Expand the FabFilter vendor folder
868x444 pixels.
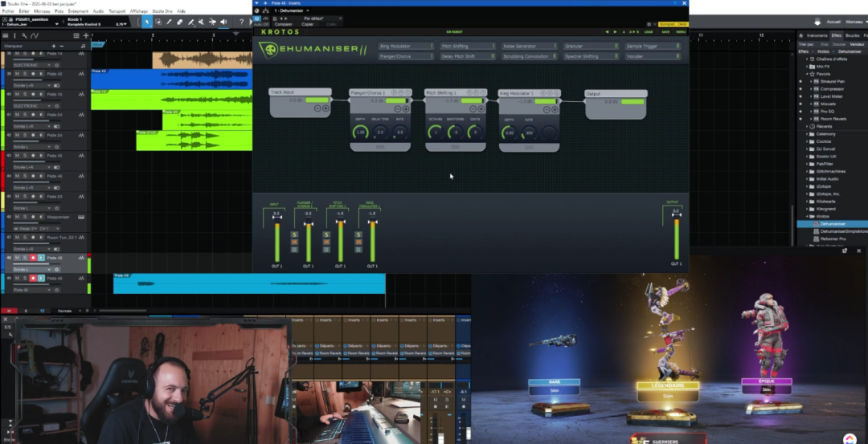pyautogui.click(x=807, y=164)
